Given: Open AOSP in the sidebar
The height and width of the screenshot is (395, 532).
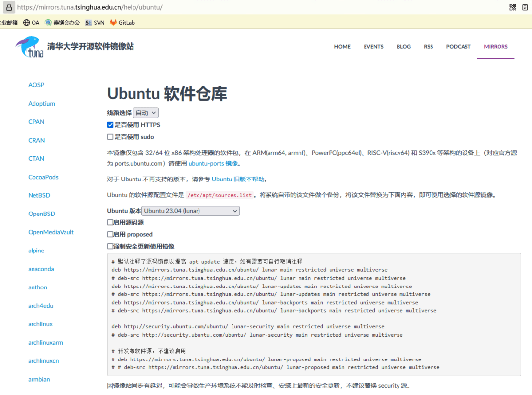Looking at the screenshot, I should (36, 85).
